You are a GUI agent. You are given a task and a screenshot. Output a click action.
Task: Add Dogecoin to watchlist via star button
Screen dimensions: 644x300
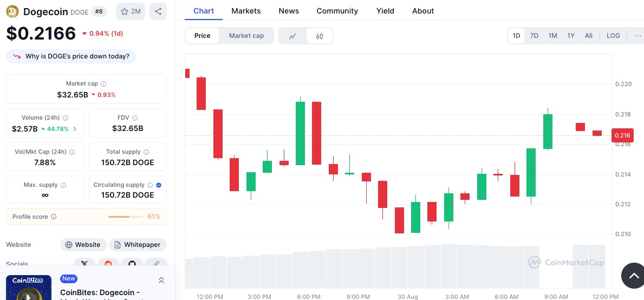click(131, 11)
